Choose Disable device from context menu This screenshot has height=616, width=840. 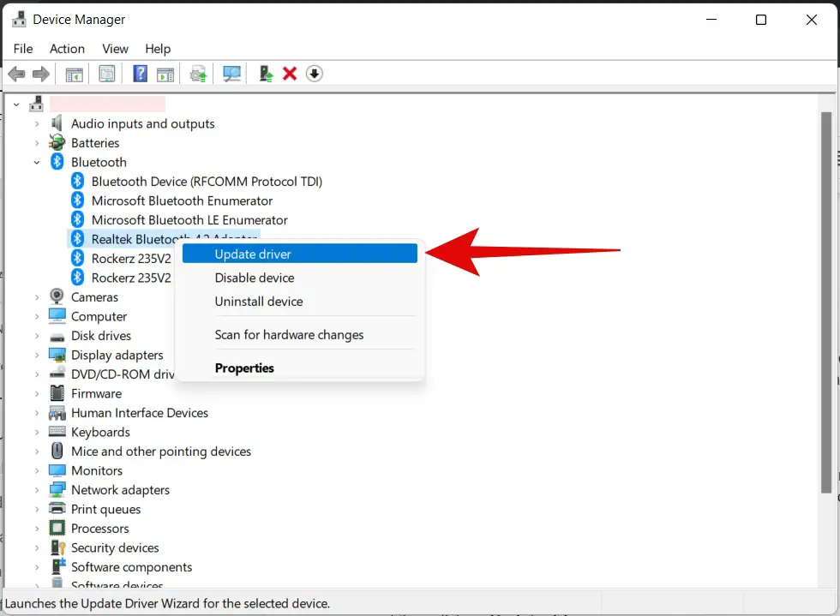[x=299, y=278]
